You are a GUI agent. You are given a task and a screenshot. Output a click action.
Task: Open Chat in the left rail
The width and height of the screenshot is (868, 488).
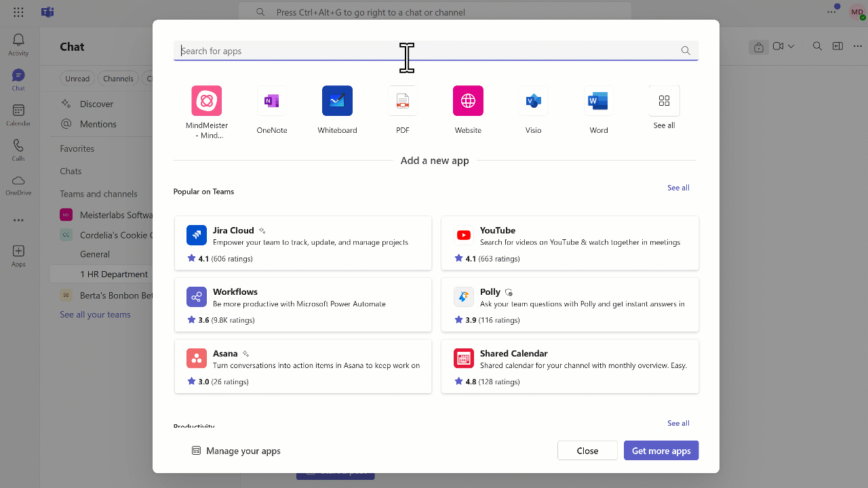18,80
